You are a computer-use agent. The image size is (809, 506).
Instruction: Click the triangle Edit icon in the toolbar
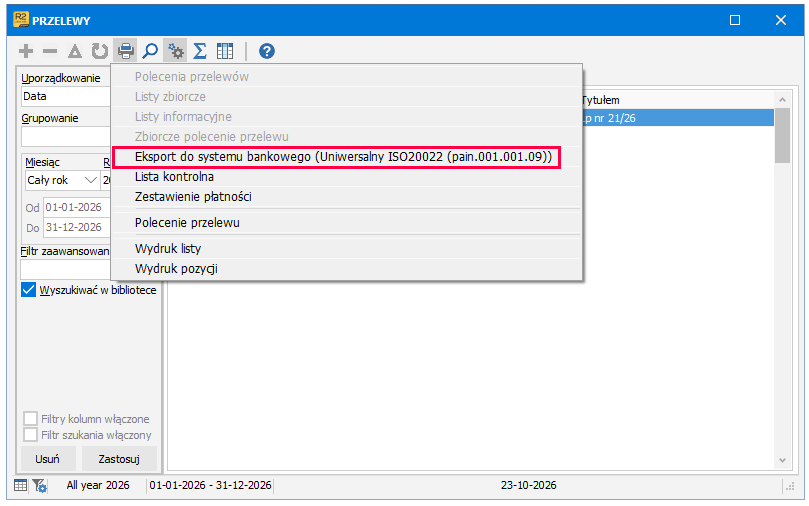click(x=75, y=51)
